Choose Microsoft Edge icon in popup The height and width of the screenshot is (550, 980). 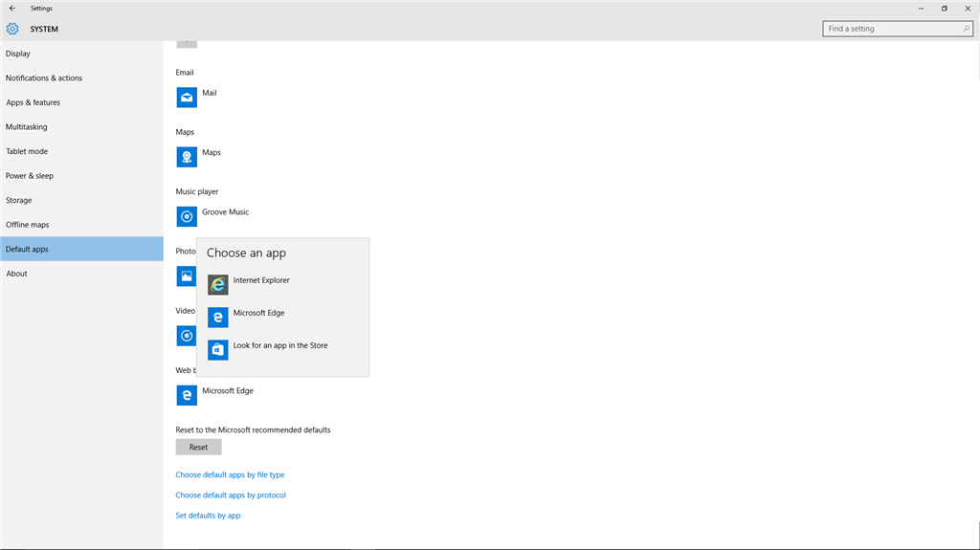[217, 317]
